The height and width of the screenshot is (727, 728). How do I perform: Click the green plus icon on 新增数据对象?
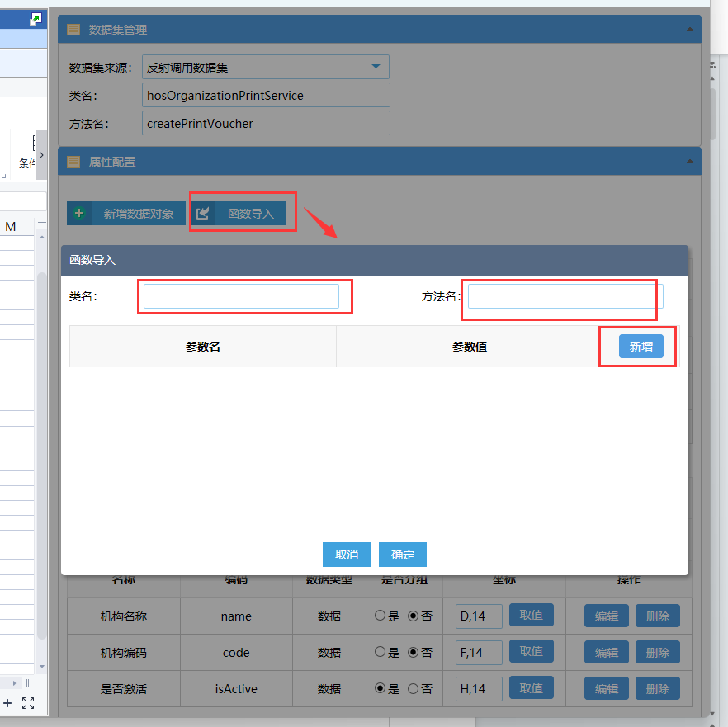point(79,214)
